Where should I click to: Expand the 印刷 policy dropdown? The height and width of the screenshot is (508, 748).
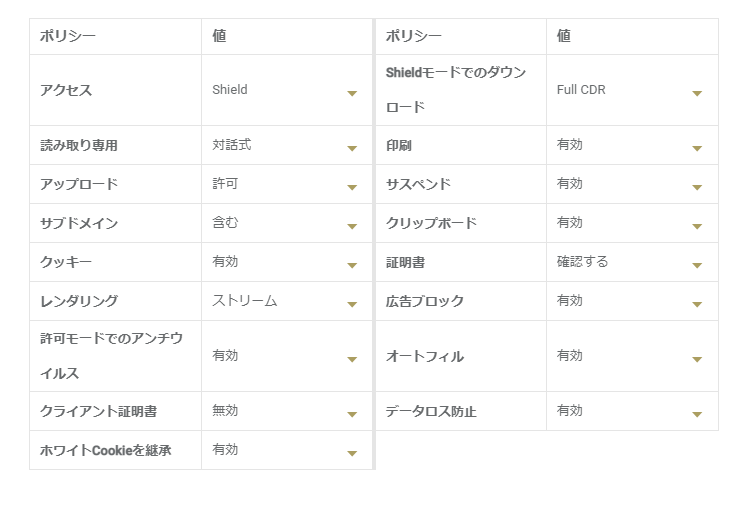click(x=697, y=148)
